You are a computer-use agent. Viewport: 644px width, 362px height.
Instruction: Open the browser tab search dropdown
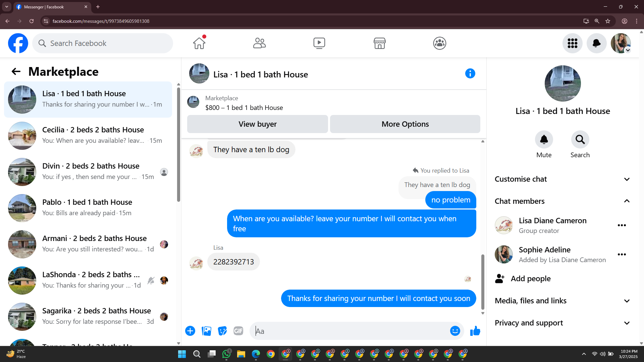click(6, 7)
